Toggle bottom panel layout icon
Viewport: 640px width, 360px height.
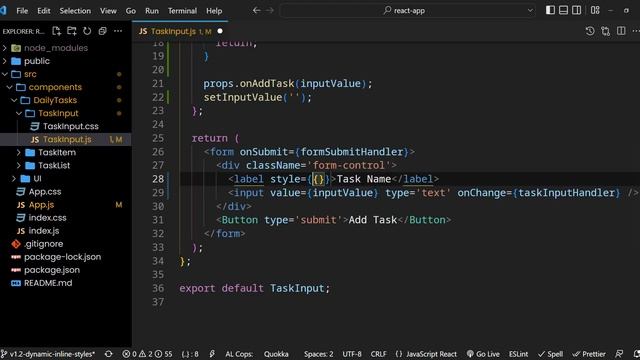[x=563, y=10]
